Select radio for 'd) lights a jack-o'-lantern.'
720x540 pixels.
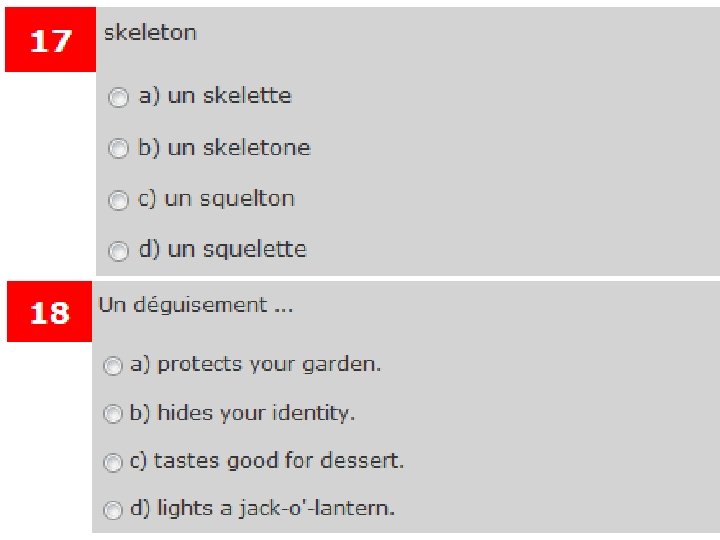click(113, 509)
